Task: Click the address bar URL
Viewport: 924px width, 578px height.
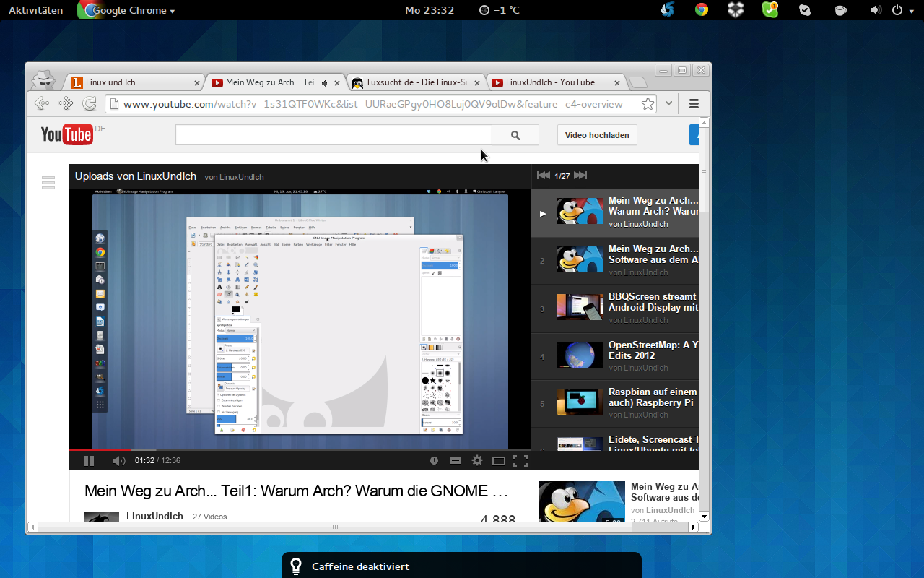Action: pyautogui.click(x=373, y=104)
